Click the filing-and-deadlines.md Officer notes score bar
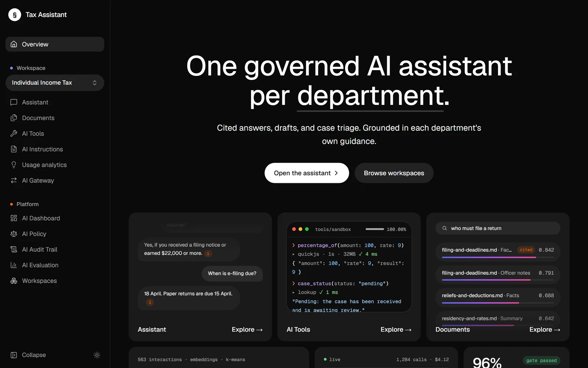The width and height of the screenshot is (588, 368). (x=498, y=280)
